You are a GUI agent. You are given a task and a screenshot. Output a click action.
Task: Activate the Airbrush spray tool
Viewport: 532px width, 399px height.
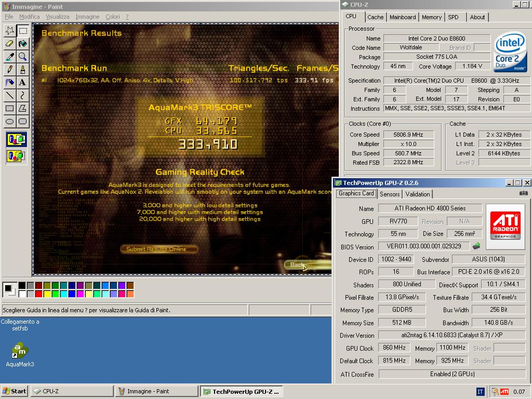(x=10, y=83)
